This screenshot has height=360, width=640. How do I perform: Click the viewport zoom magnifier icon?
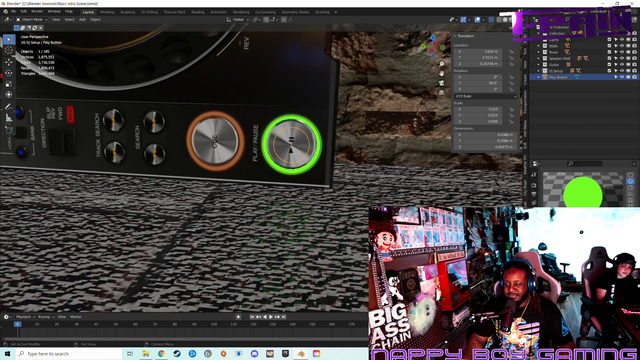(x=442, y=64)
